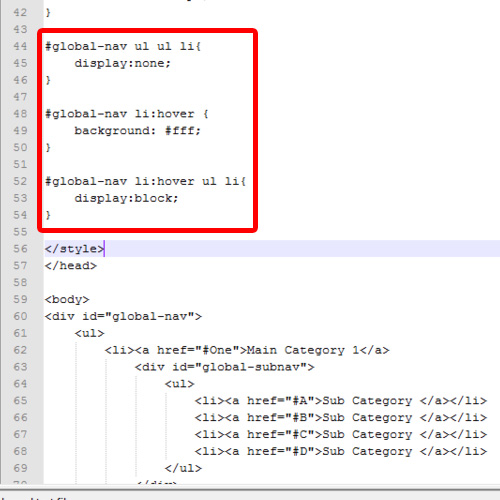
Task: Click line number 44 in gutter
Action: coord(20,46)
